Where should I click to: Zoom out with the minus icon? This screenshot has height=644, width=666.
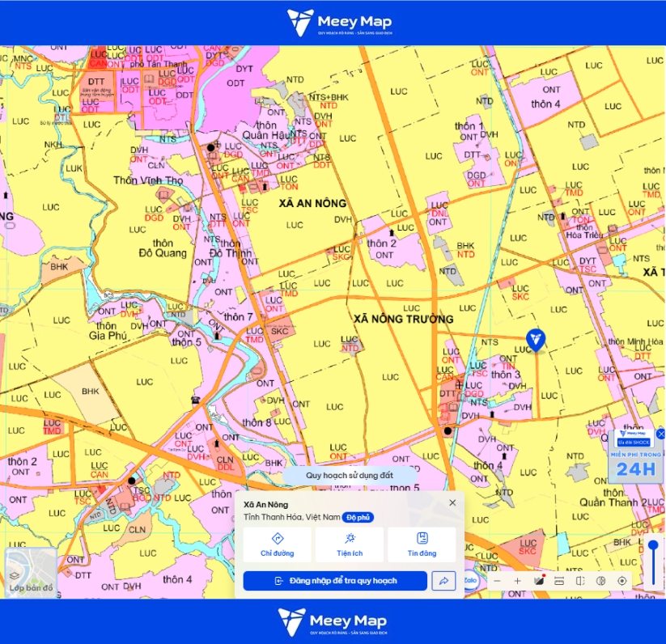click(498, 581)
